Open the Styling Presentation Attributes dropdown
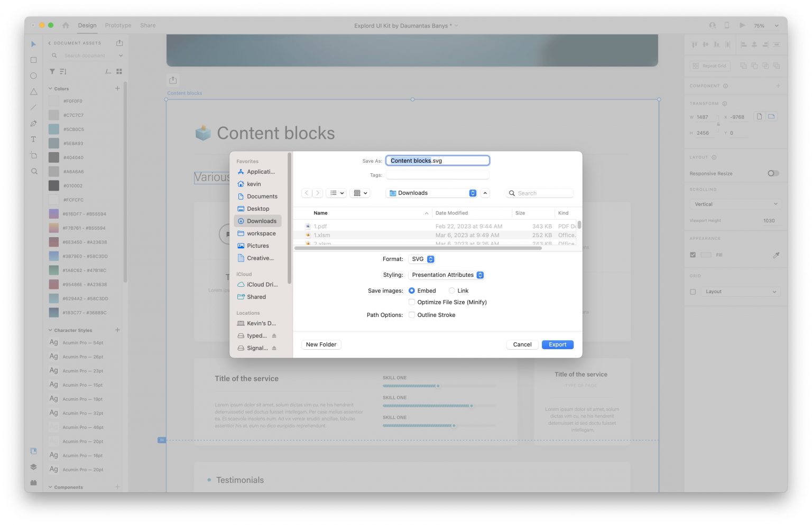 pyautogui.click(x=447, y=275)
